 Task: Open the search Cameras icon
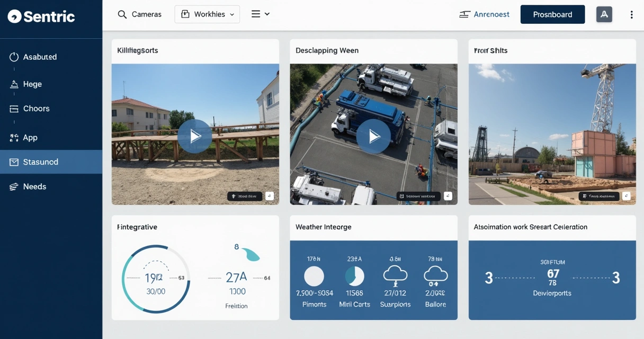tap(121, 14)
